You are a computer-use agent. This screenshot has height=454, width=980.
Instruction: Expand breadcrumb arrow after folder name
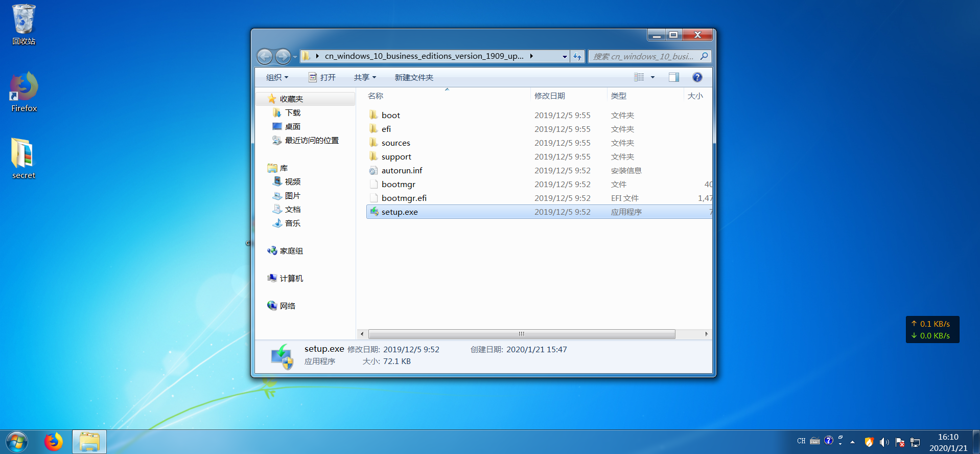(x=531, y=56)
